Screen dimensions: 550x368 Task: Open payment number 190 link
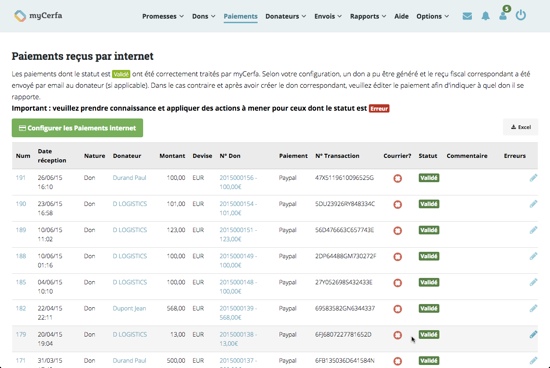click(21, 204)
